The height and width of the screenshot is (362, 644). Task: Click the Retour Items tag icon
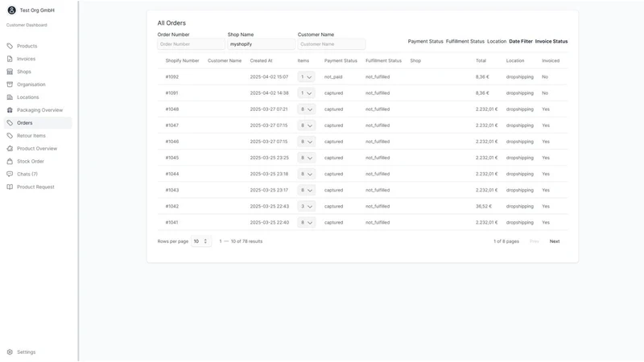[10, 135]
